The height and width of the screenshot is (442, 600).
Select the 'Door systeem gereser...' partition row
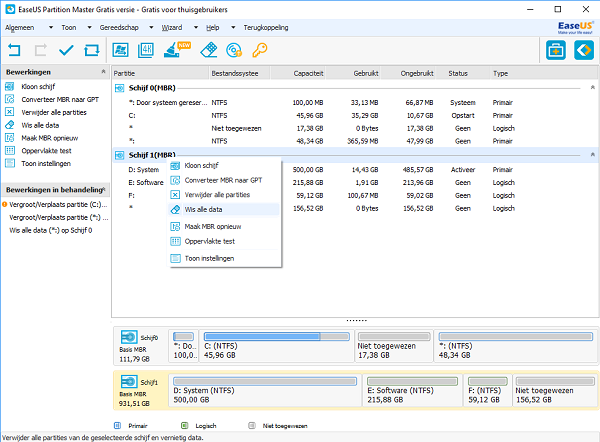click(x=355, y=103)
